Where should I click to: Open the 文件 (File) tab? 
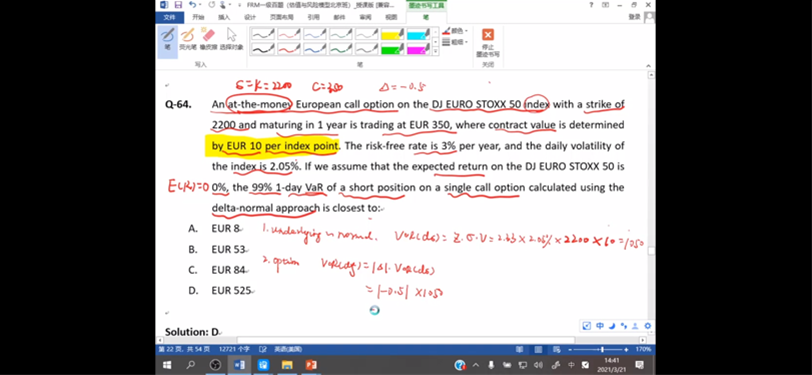point(169,17)
